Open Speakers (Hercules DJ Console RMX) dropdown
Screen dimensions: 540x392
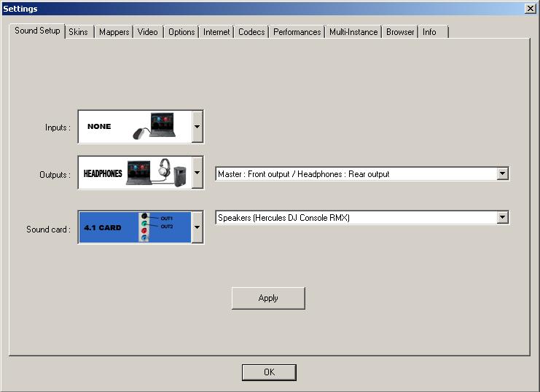point(362,218)
